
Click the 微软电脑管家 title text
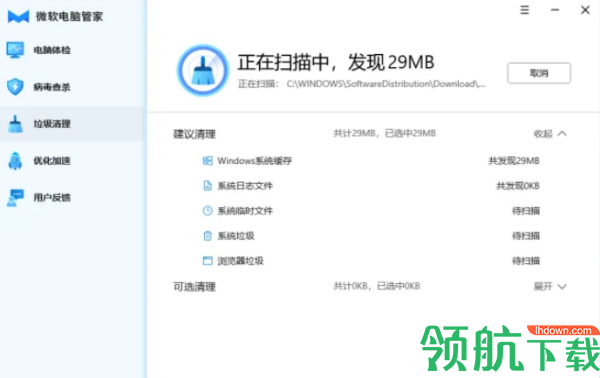(69, 16)
